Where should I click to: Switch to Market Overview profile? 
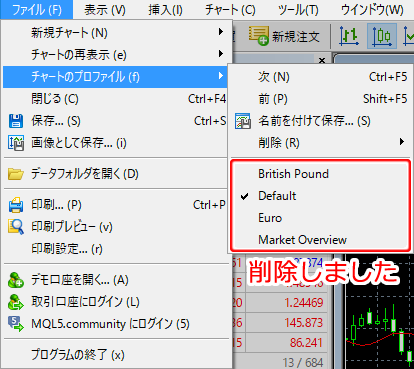(x=320, y=240)
